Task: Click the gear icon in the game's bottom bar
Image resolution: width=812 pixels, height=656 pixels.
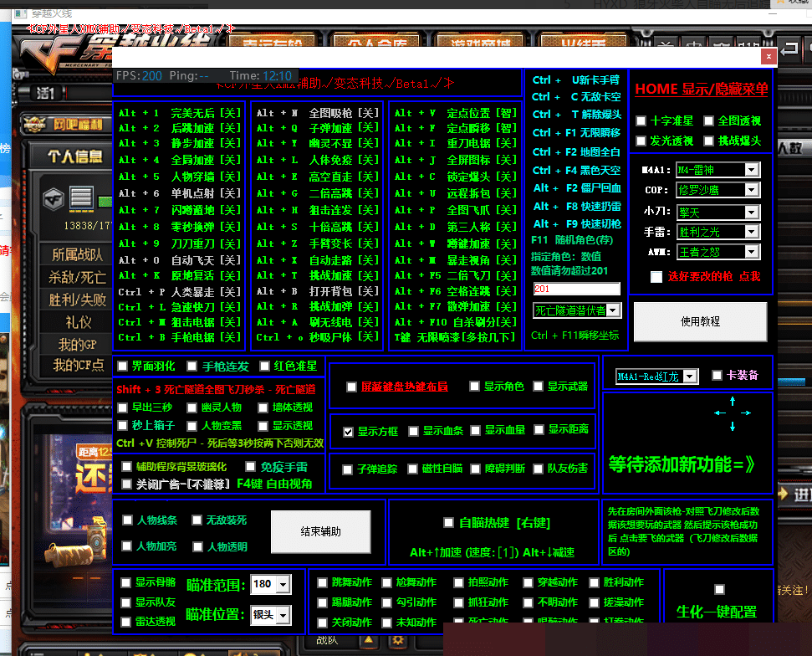Action: 398,640
